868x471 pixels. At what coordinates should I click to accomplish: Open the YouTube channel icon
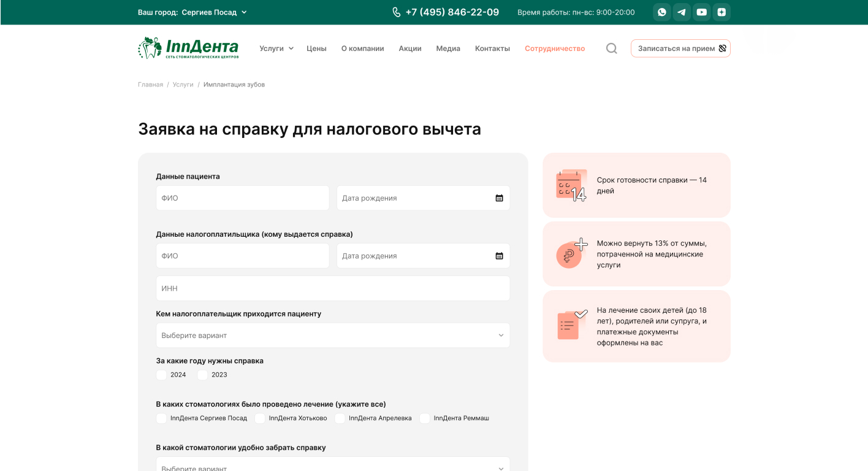(701, 12)
